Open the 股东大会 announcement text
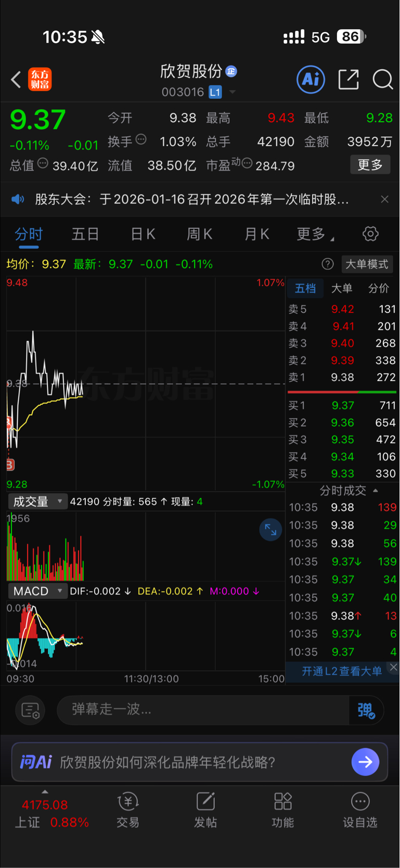This screenshot has width=400, height=868. tap(191, 199)
